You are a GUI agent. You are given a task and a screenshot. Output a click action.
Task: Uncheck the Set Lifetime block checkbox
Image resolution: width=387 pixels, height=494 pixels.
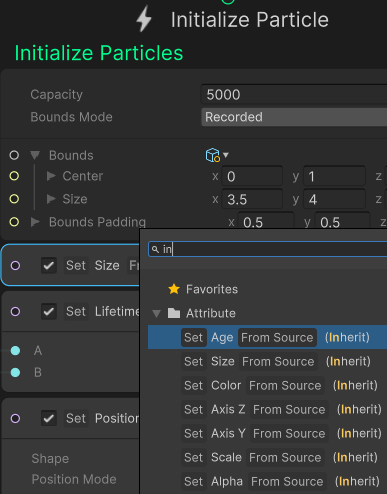pos(49,311)
